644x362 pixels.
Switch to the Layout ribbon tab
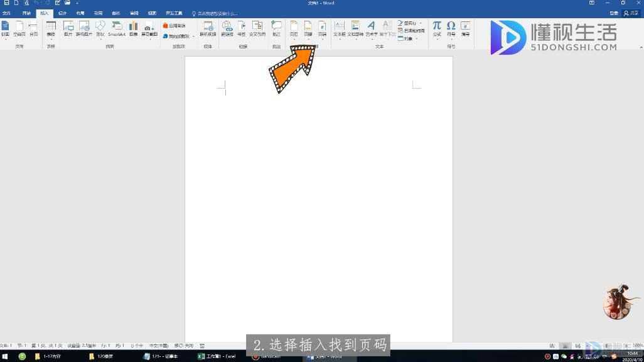tap(80, 13)
